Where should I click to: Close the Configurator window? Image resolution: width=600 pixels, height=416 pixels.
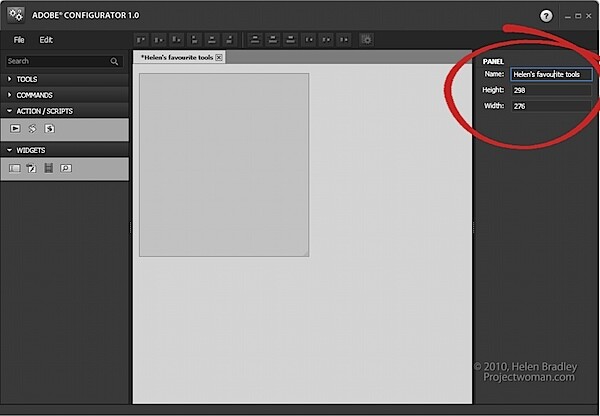click(x=589, y=16)
